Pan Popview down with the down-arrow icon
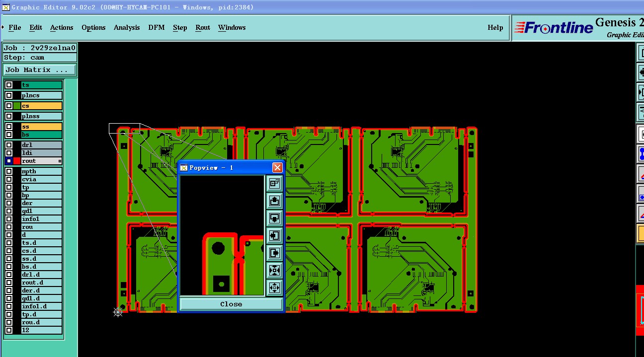 274,218
